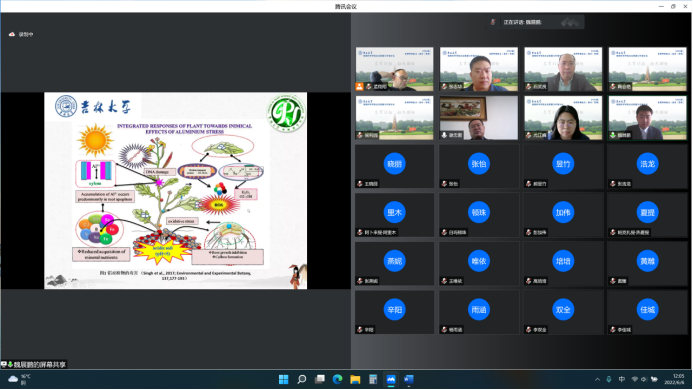Image resolution: width=693 pixels, height=390 pixels.
Task: Click the taskbar microphone tray icon
Action: (609, 379)
